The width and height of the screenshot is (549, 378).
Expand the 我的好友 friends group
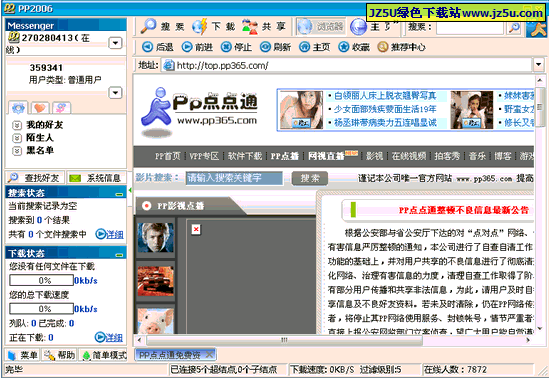[17, 125]
